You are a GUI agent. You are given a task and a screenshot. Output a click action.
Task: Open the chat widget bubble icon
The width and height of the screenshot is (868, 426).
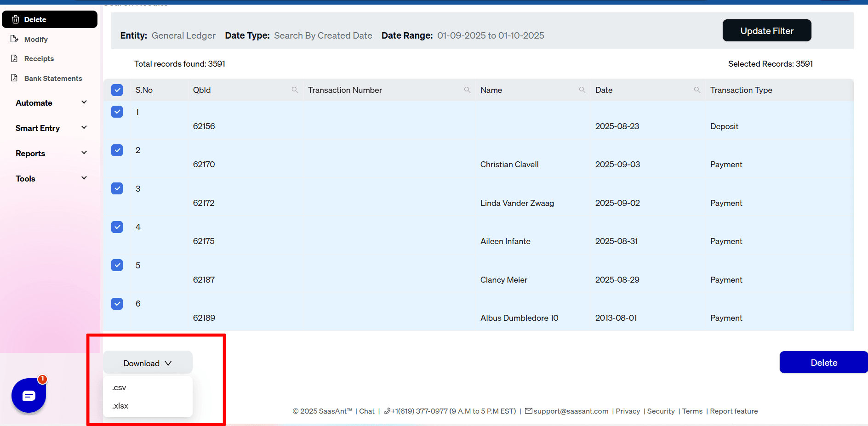(29, 395)
